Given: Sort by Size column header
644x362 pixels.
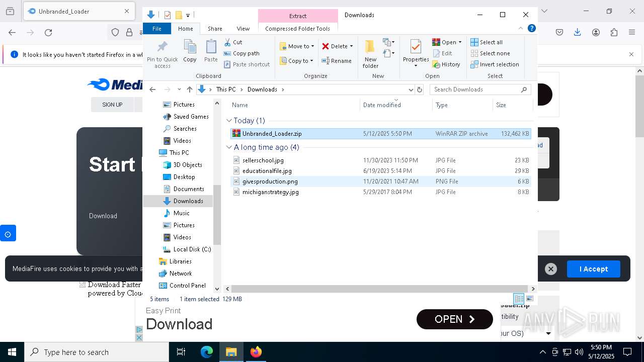Looking at the screenshot, I should coord(512,105).
